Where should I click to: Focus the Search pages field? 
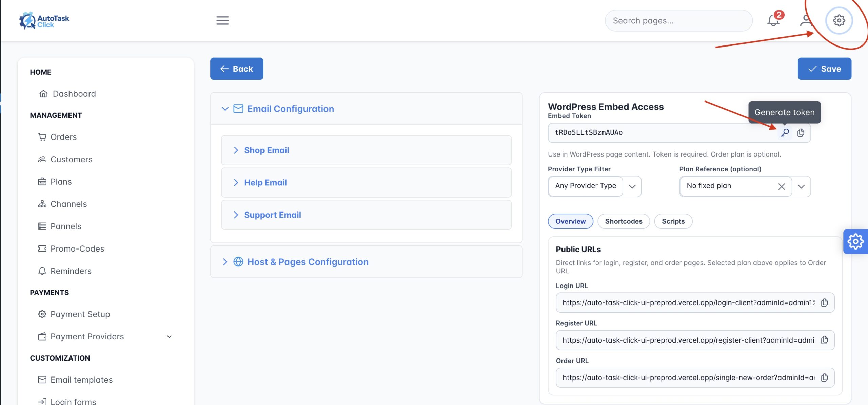coord(678,20)
